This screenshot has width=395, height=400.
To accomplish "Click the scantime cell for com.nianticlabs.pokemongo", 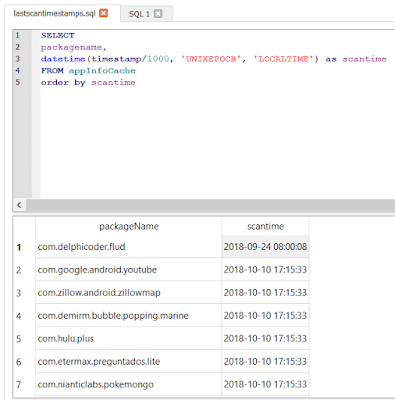I will point(265,384).
